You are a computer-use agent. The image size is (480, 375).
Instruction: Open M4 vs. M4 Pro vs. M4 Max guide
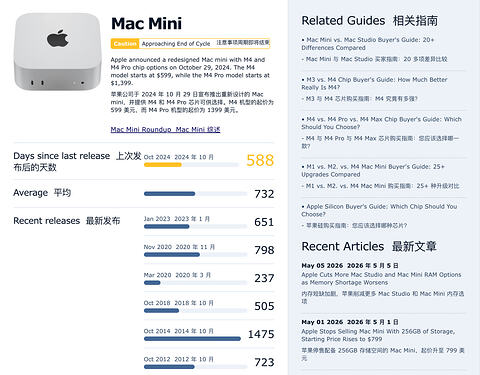point(381,123)
